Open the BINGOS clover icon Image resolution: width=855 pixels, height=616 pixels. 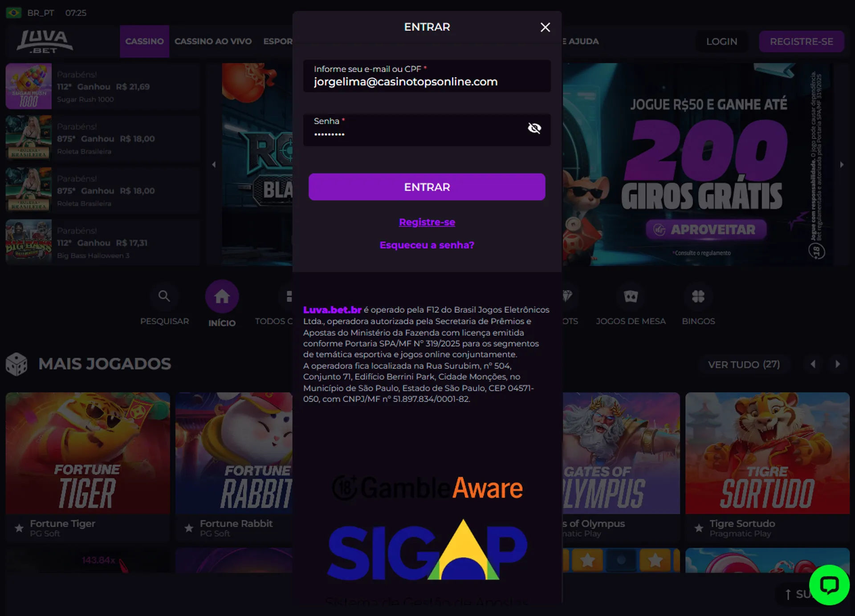(x=698, y=295)
